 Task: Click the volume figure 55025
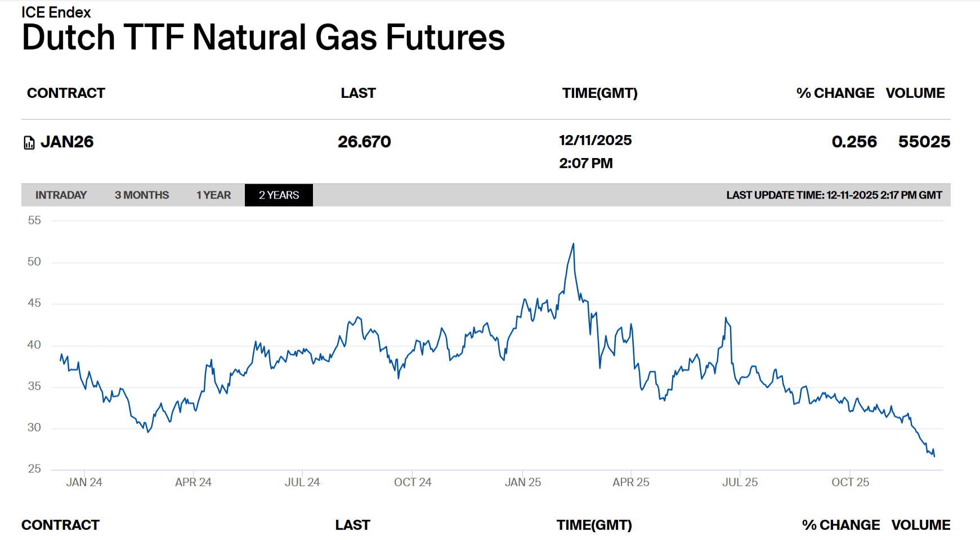point(924,142)
